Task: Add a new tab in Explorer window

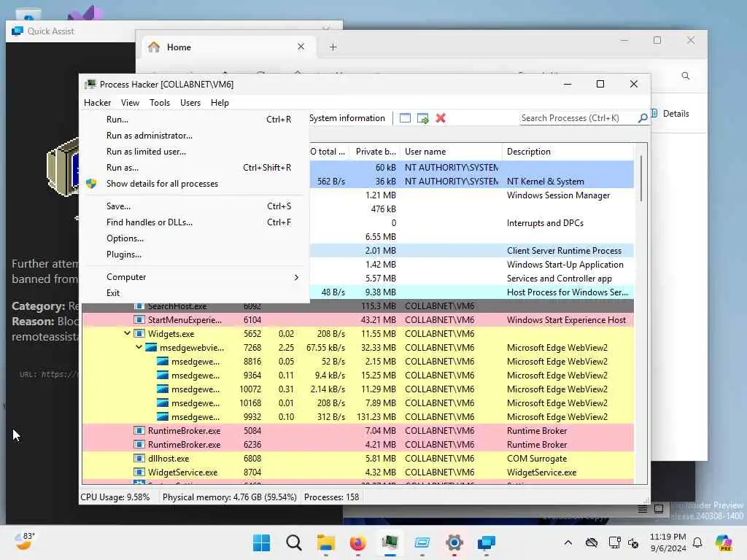Action: (333, 47)
